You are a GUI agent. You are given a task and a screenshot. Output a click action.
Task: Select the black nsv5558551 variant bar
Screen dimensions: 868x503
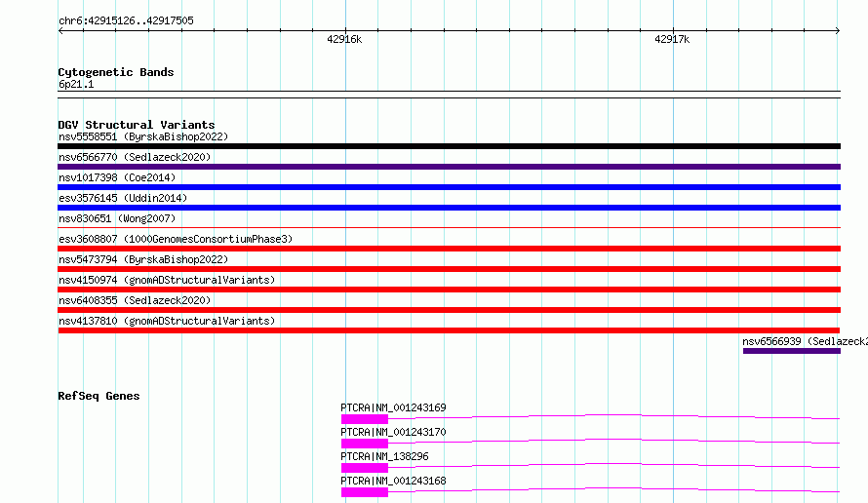(449, 146)
